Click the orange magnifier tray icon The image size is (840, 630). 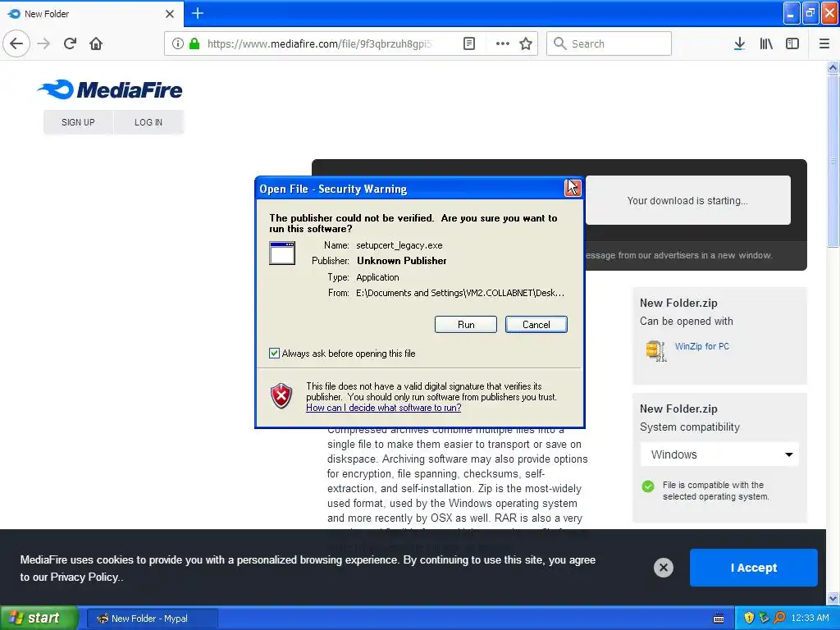tap(779, 618)
